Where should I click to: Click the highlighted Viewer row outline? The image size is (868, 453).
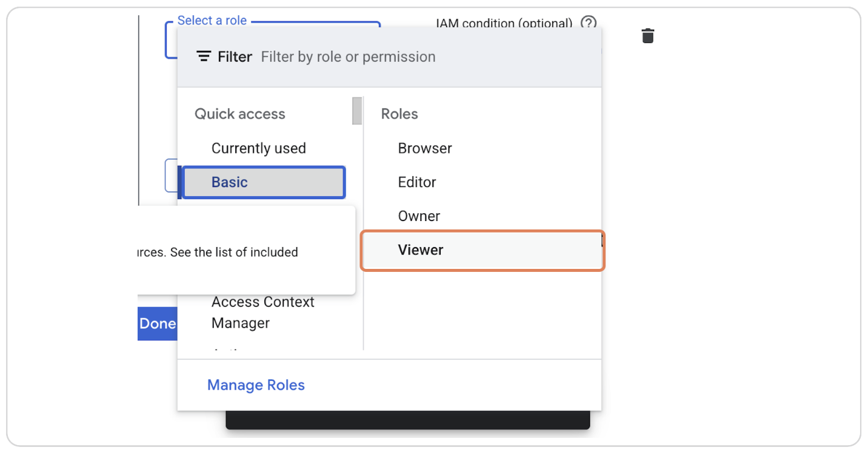(x=482, y=250)
